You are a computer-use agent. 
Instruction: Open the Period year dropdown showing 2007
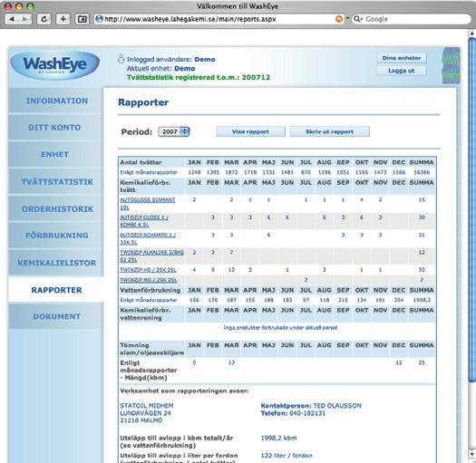coord(174,131)
